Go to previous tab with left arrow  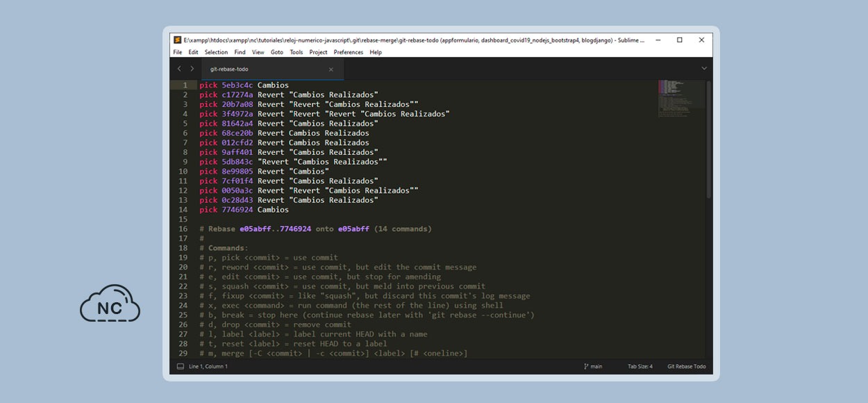click(179, 69)
